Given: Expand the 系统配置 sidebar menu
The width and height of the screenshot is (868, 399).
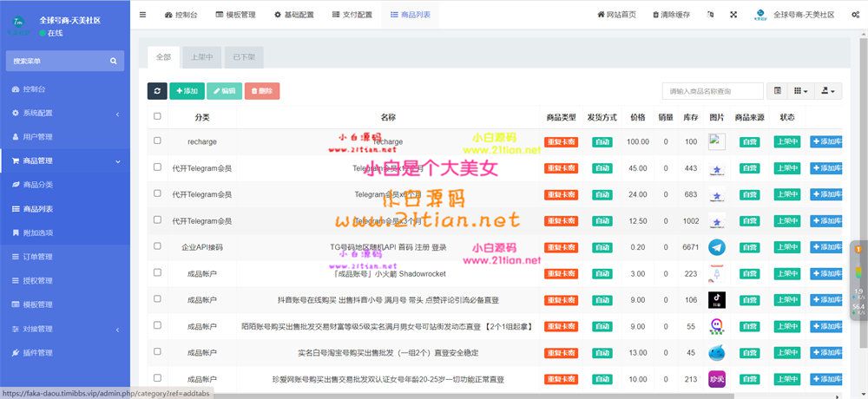Looking at the screenshot, I should [65, 113].
